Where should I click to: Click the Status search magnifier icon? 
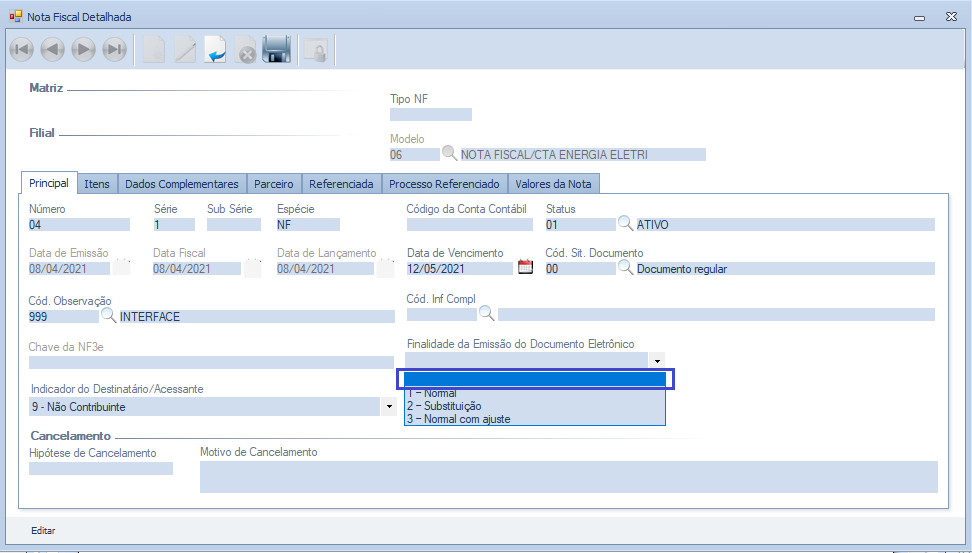coord(625,224)
